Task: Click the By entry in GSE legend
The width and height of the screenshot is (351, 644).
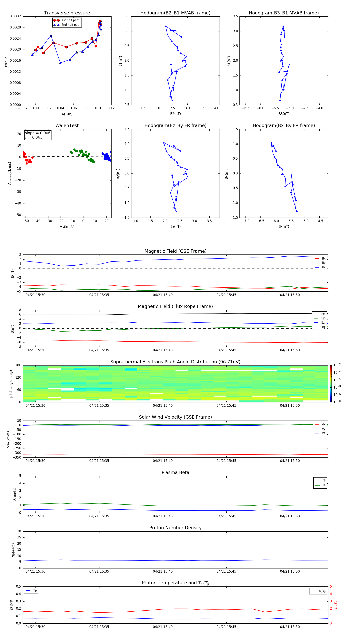Action: click(x=320, y=263)
